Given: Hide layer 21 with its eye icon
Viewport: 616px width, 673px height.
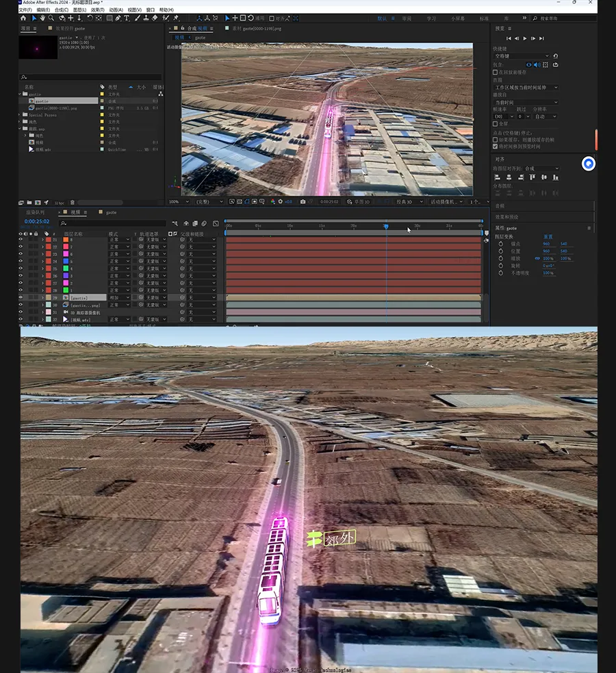Looking at the screenshot, I should point(21,240).
